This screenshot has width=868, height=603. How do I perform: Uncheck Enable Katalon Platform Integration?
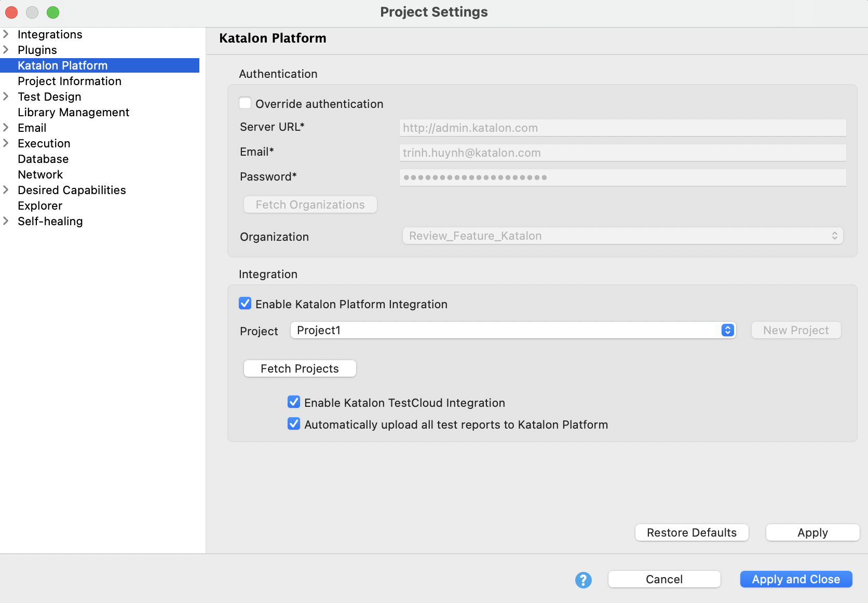(245, 303)
